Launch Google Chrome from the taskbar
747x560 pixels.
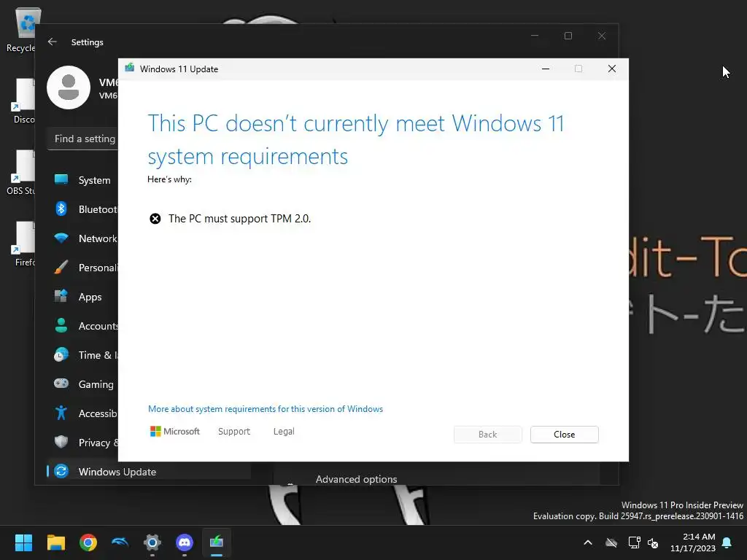click(88, 542)
